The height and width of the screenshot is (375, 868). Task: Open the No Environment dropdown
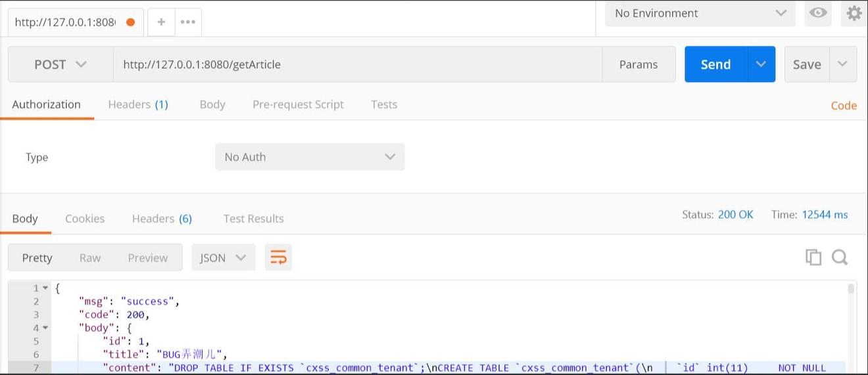click(x=700, y=13)
